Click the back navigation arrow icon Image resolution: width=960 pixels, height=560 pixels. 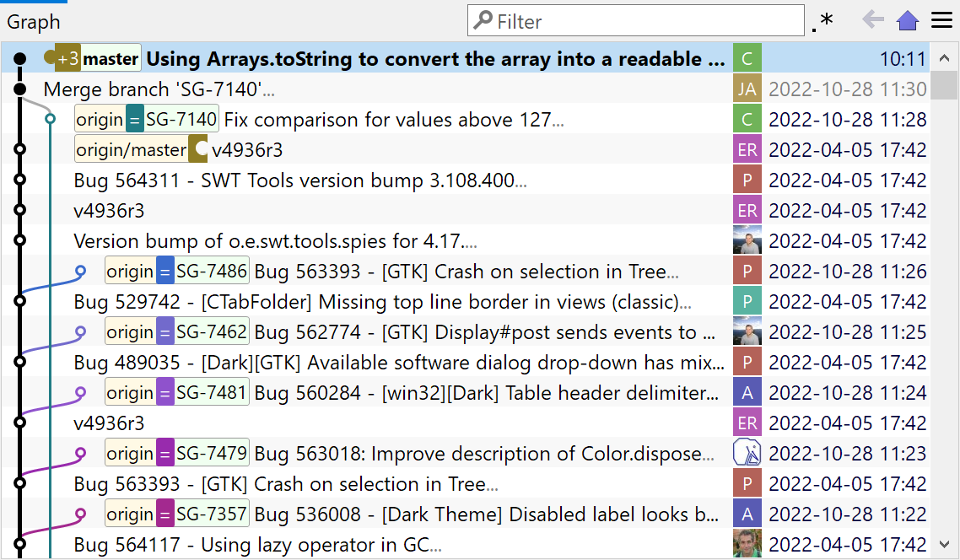(x=875, y=20)
